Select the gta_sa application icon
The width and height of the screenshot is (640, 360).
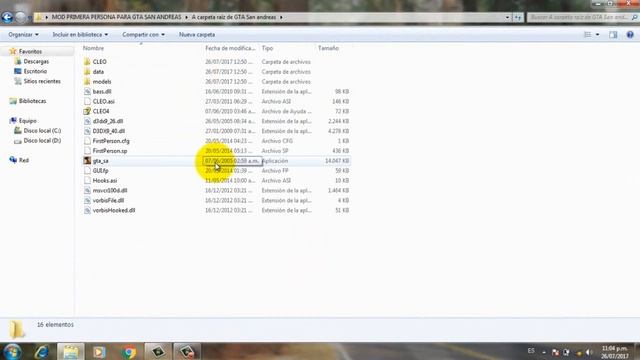(87, 161)
